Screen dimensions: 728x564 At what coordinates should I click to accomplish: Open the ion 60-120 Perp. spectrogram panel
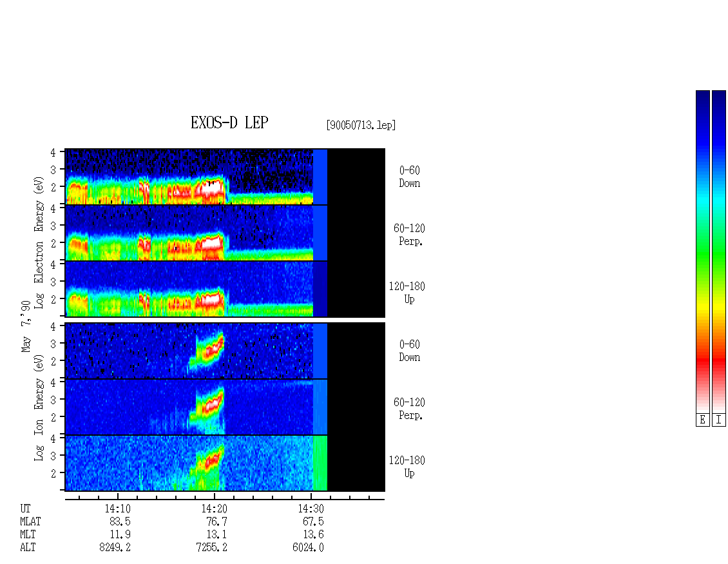pos(225,407)
